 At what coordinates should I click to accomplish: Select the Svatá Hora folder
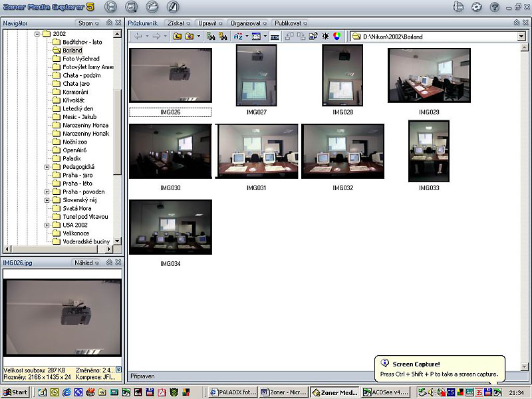click(77, 208)
